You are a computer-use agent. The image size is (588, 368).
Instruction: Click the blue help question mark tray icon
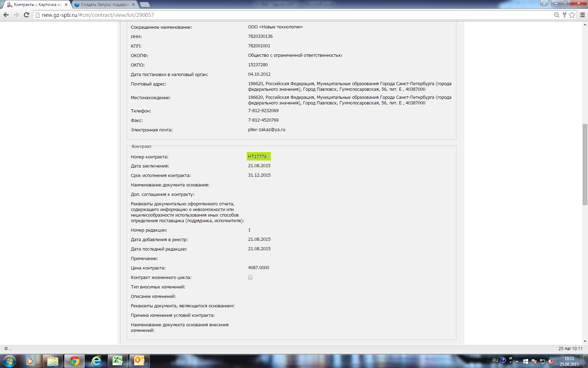point(503,360)
